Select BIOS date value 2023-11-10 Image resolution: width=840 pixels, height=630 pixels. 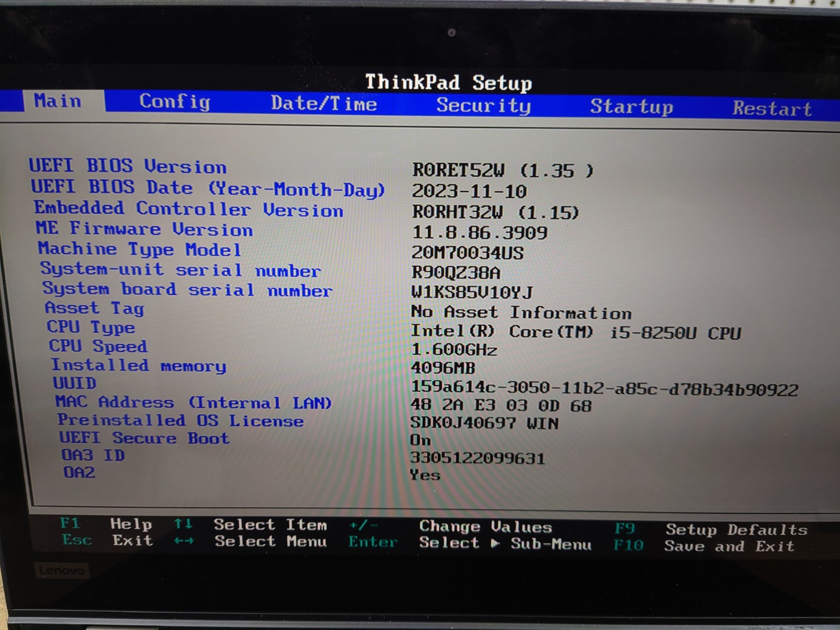[x=469, y=191]
